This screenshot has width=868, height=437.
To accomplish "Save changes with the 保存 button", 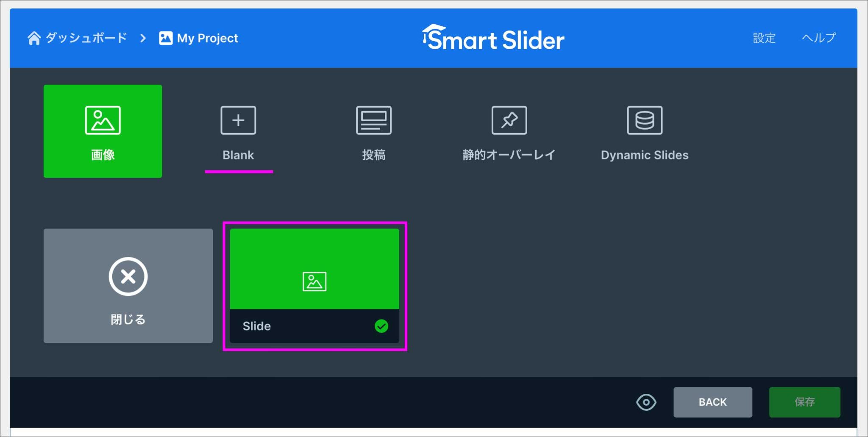I will tap(805, 402).
